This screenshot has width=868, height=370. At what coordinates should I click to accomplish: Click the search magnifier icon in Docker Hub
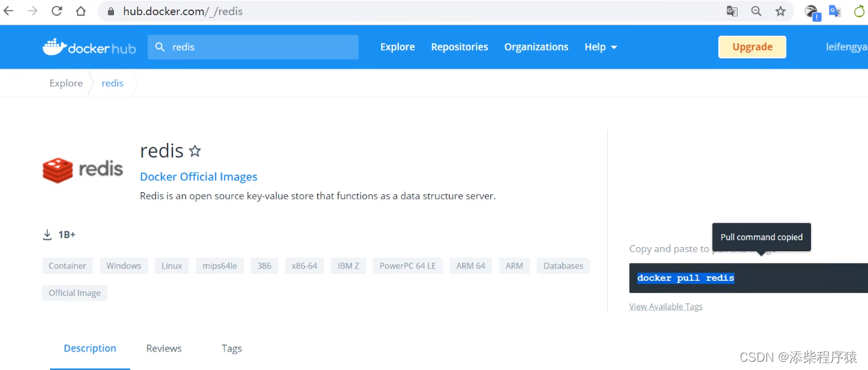[160, 47]
